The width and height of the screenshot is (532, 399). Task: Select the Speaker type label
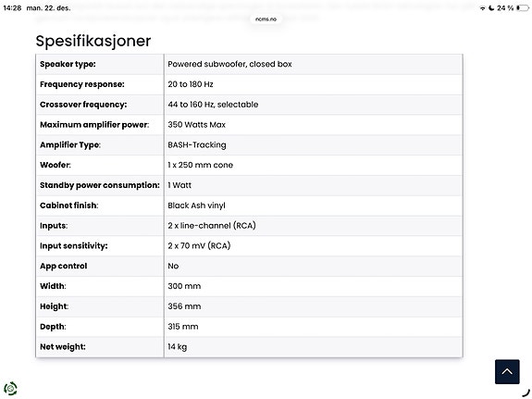(68, 64)
